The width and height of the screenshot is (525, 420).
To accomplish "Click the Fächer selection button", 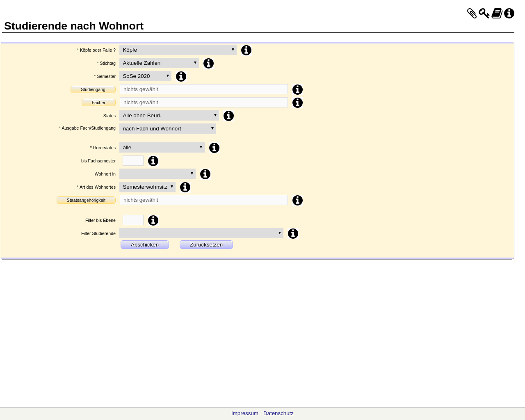I will tap(98, 103).
